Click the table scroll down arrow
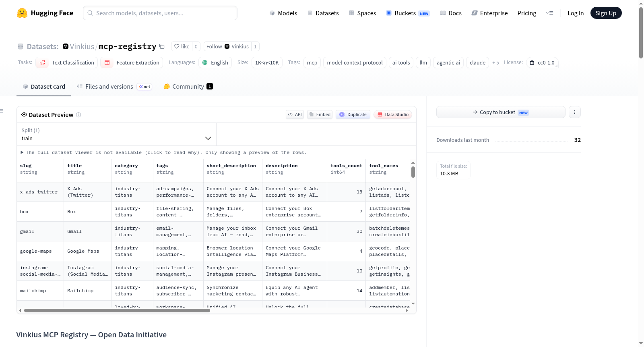The height and width of the screenshot is (347, 644). (x=413, y=303)
